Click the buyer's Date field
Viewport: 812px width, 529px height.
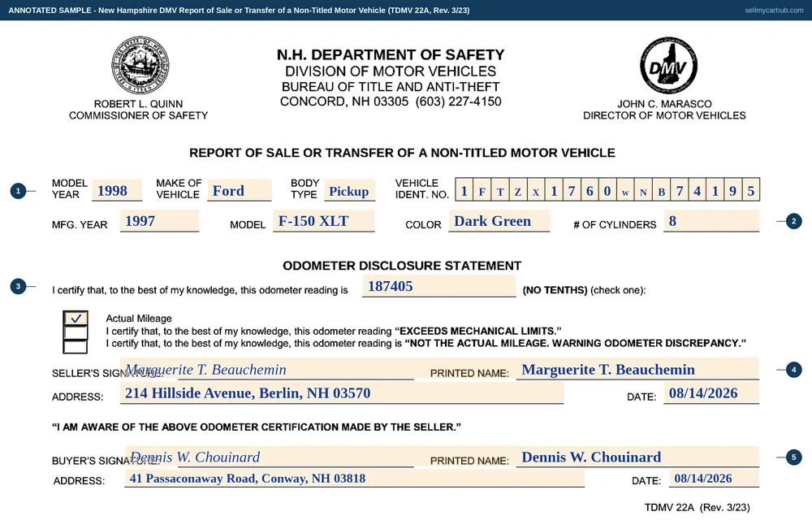[x=714, y=479]
